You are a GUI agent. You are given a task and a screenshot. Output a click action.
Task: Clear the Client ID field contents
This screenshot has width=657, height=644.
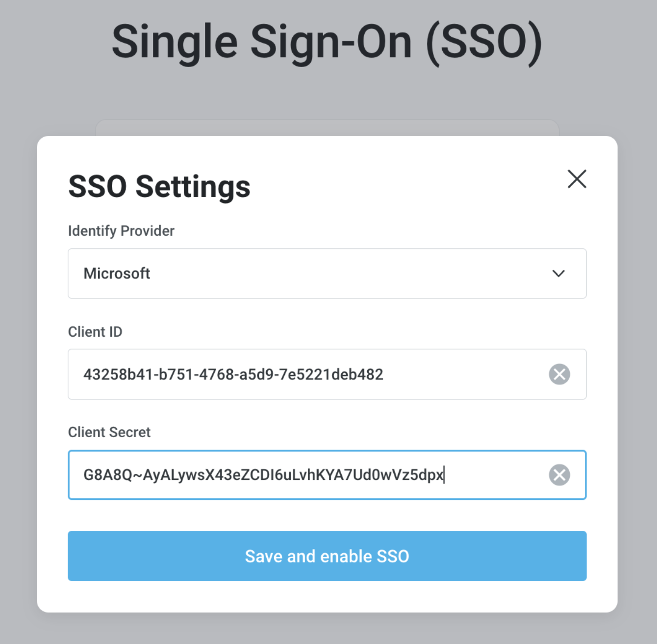tap(559, 374)
